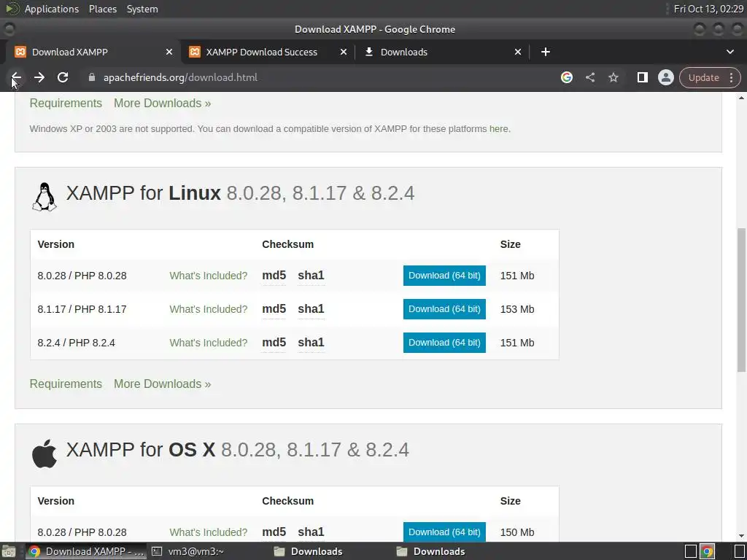Click the clock showing Fri Oct 13, 02:29
This screenshot has width=747, height=560.
click(708, 9)
